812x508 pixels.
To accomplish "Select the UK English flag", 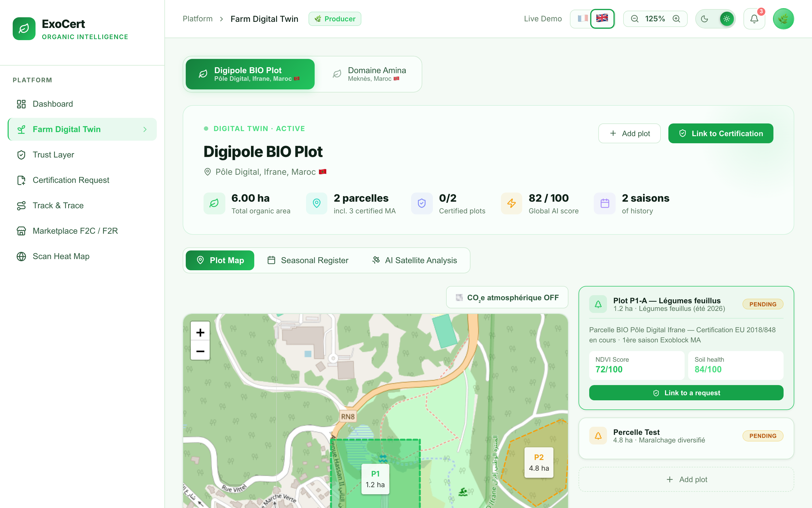I will (x=602, y=19).
